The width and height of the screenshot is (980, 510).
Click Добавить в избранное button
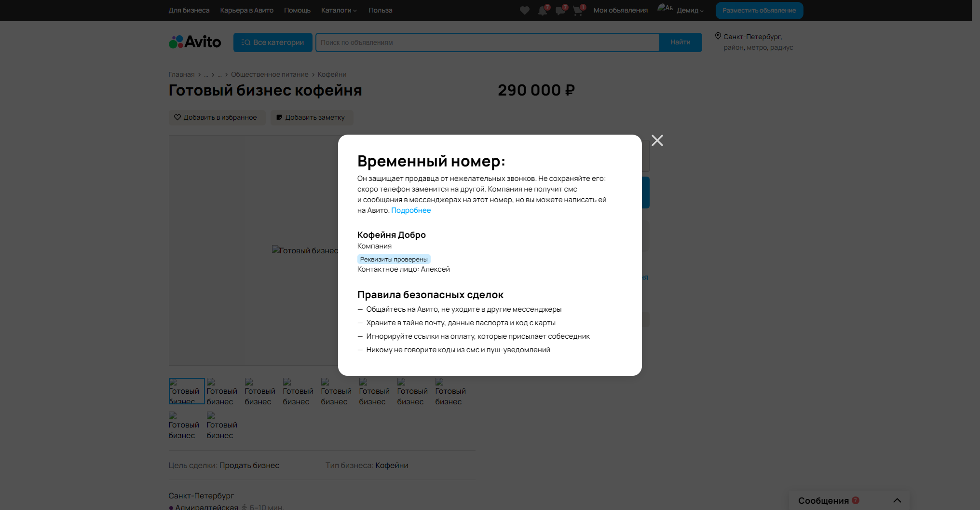[x=217, y=117]
